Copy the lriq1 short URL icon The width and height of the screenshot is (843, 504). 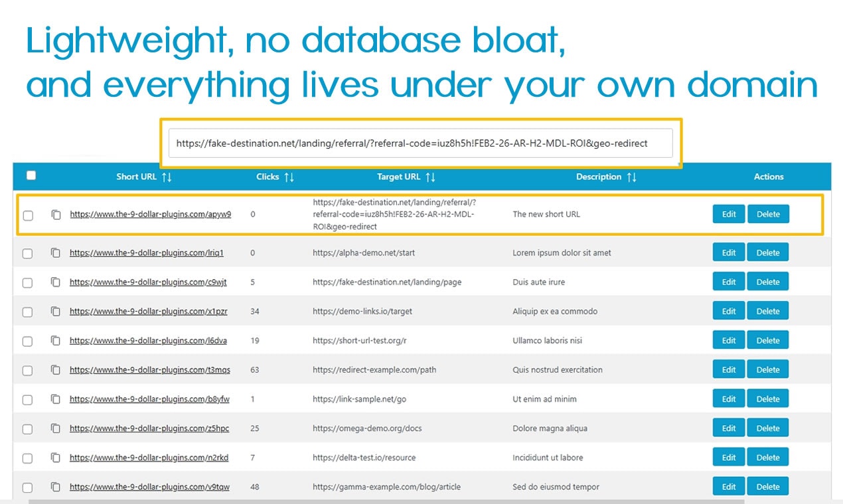56,253
